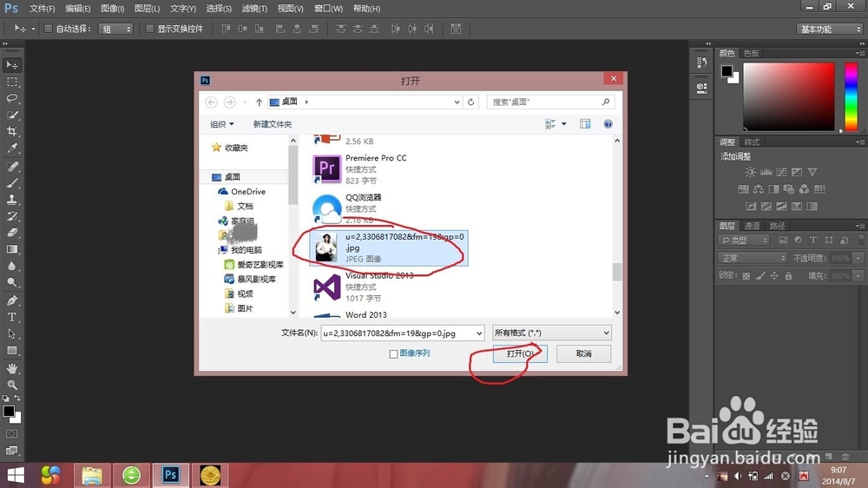The width and height of the screenshot is (868, 488).
Task: Select the Clone Stamp tool
Action: click(x=11, y=200)
